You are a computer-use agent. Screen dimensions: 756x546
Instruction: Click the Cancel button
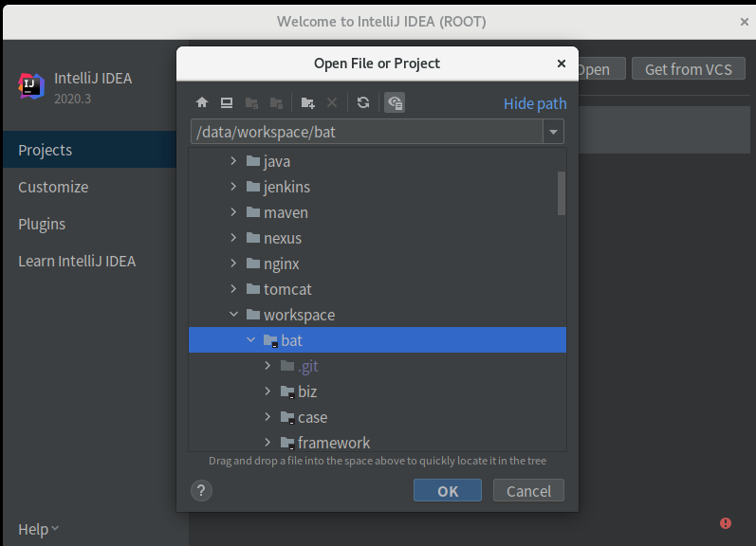tap(528, 491)
